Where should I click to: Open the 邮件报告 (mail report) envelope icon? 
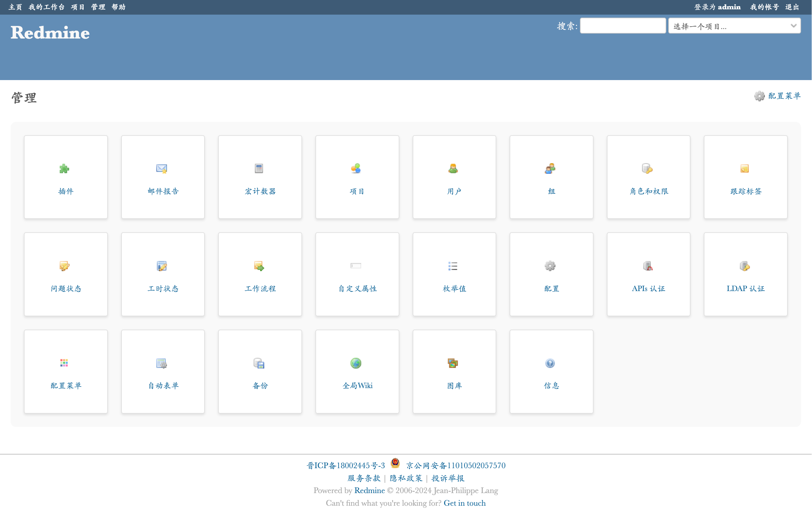tap(162, 168)
